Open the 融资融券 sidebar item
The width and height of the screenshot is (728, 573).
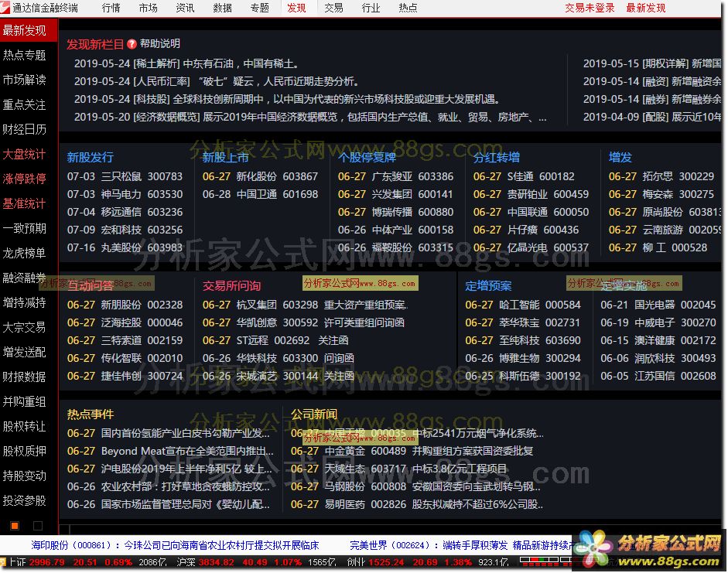click(x=25, y=278)
